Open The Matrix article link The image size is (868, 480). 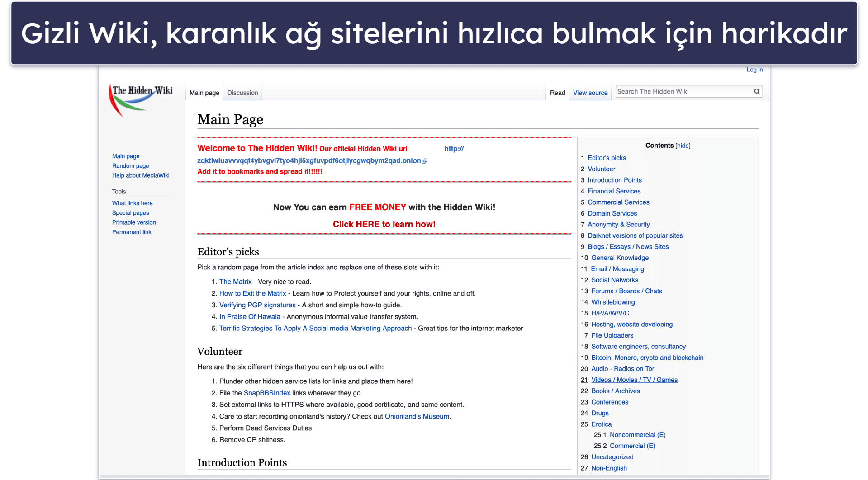click(236, 282)
